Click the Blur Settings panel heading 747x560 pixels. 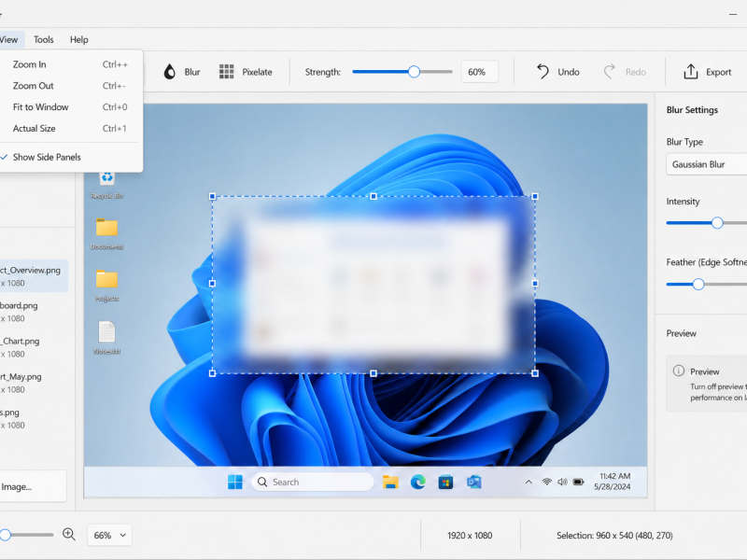coord(692,110)
